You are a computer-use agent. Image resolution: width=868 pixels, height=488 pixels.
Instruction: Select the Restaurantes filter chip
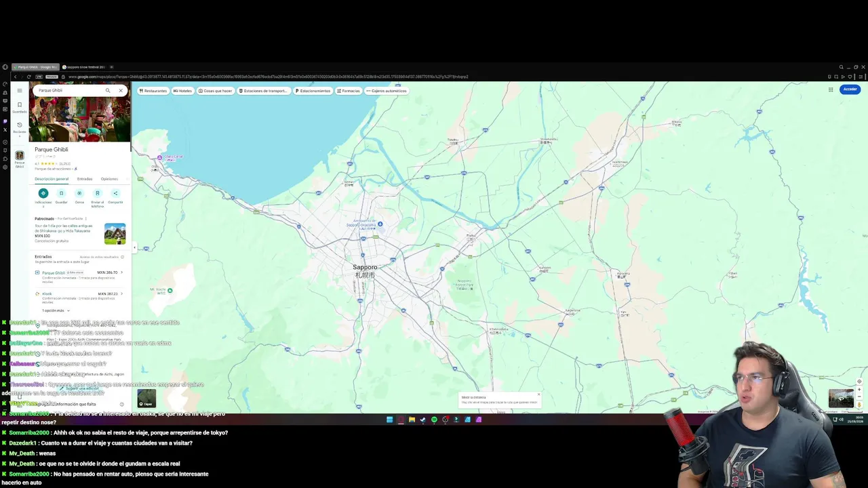pos(153,91)
